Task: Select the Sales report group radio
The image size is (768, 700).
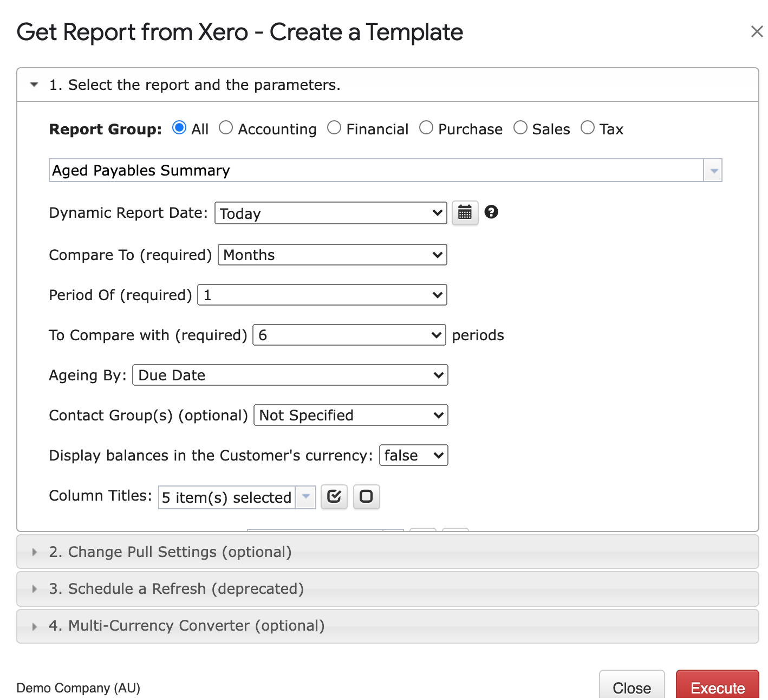Action: pyautogui.click(x=520, y=128)
